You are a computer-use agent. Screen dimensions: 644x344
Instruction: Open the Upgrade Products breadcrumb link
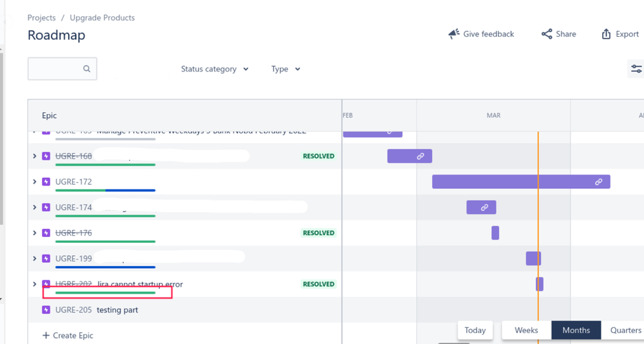[102, 17]
